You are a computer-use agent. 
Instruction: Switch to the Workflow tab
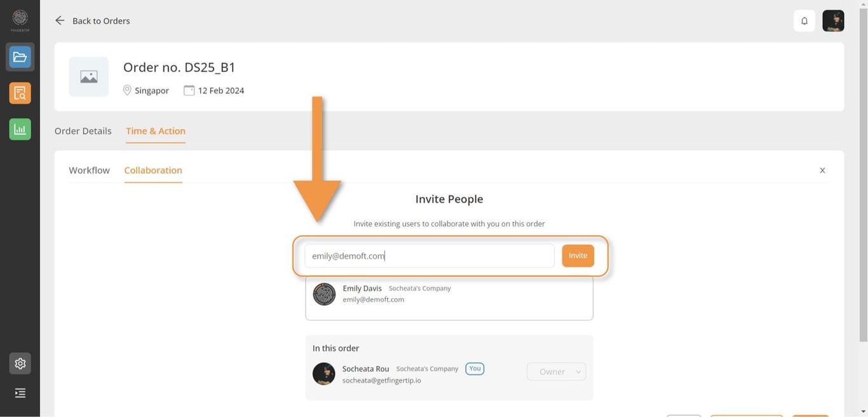coord(89,170)
